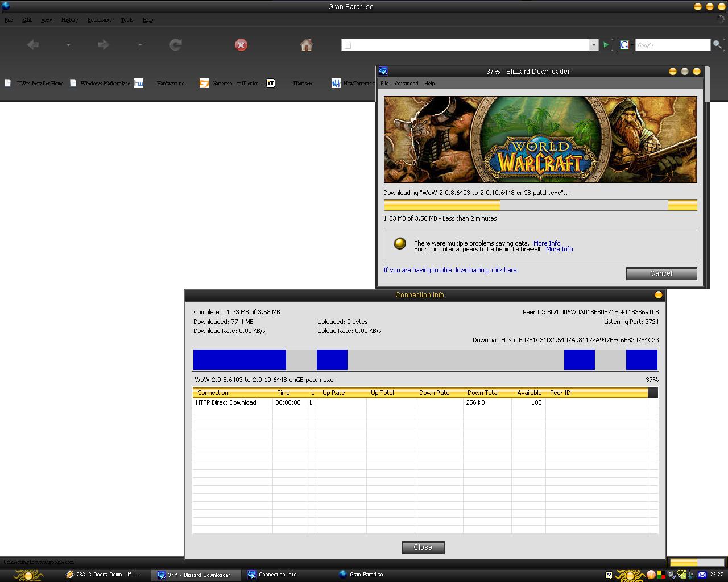Open the back button history dropdown

click(68, 45)
